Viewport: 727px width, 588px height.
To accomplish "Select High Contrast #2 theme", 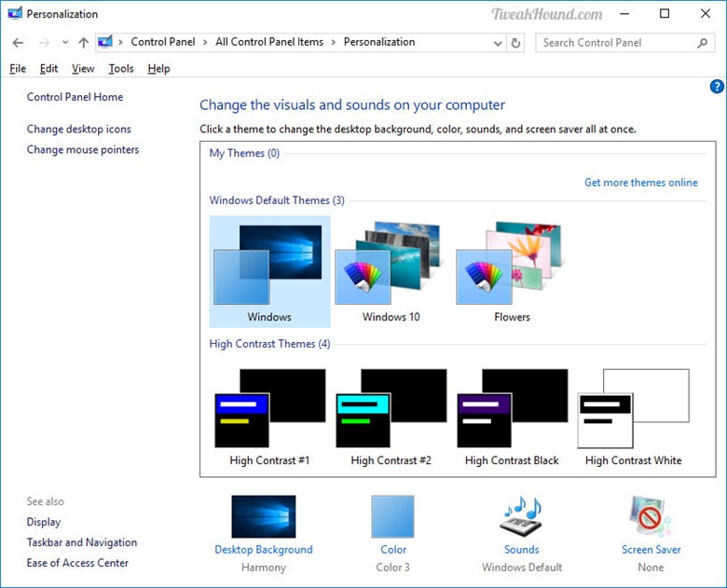I will (391, 417).
